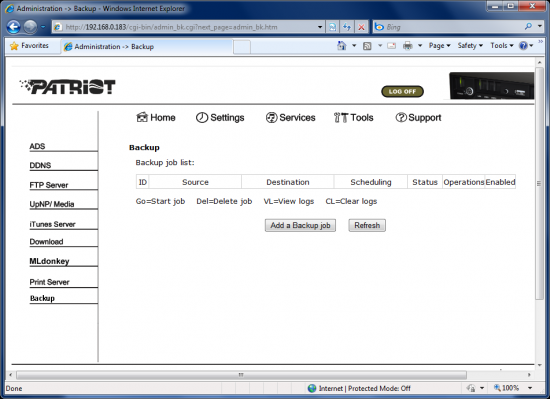
Task: Open the Tools menu in command bar
Action: tap(502, 46)
